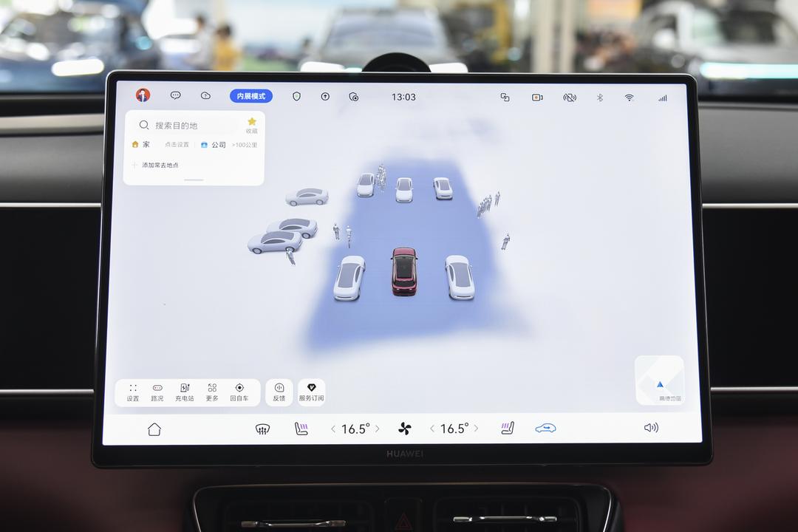This screenshot has height=532, width=798.
Task: Open the volume speaker control
Action: pos(651,428)
